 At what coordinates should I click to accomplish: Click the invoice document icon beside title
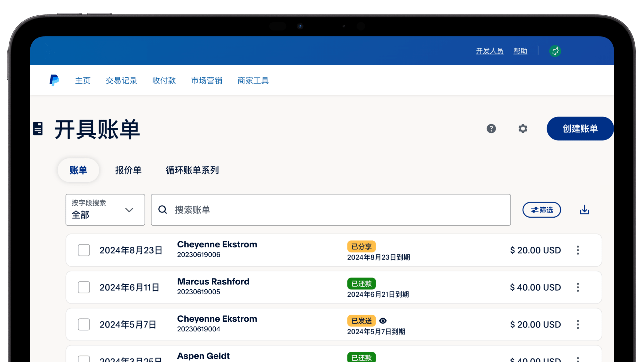click(x=38, y=129)
